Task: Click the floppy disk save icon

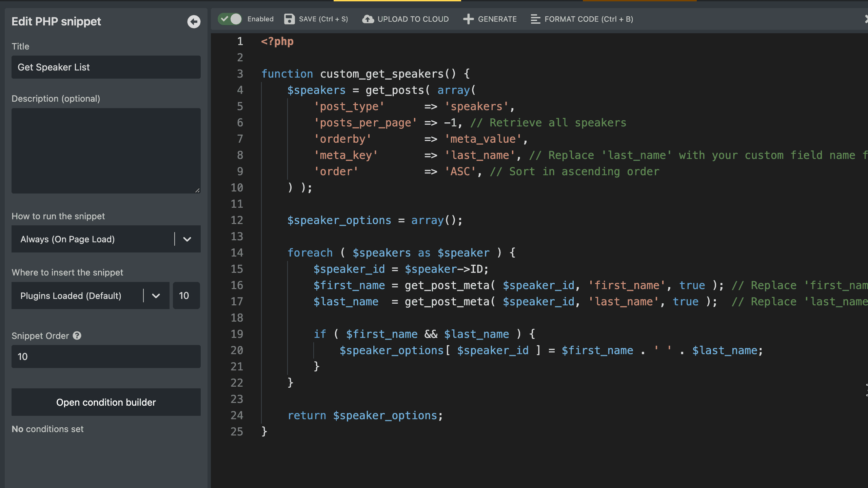Action: (289, 19)
